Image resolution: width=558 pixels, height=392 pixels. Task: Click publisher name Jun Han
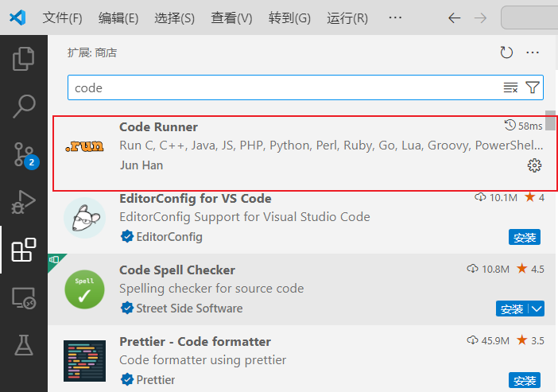pyautogui.click(x=141, y=165)
